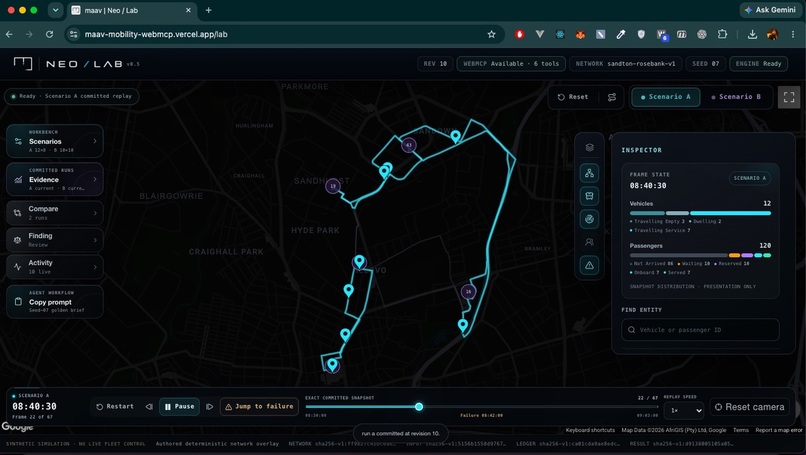The width and height of the screenshot is (806, 455).
Task: Open the Evidence committed runs panel
Action: (x=54, y=179)
